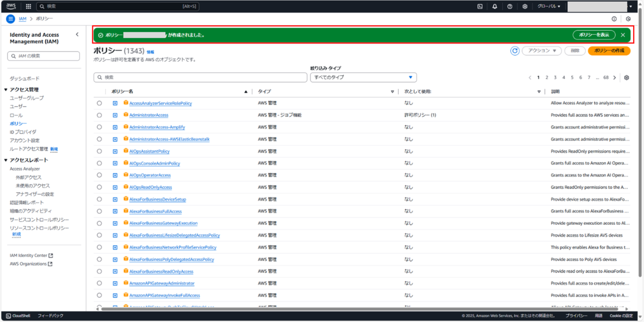Click the info circle icon near top right

pyautogui.click(x=614, y=19)
